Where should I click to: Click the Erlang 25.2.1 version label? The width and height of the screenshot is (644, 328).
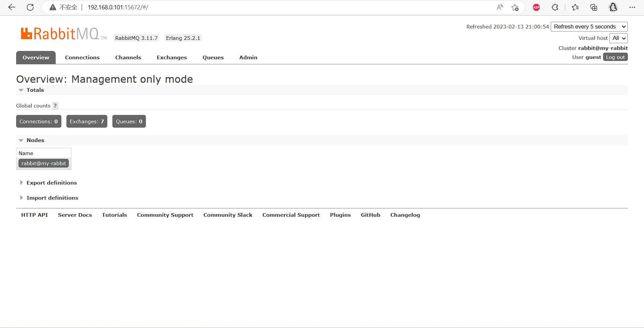pos(183,38)
